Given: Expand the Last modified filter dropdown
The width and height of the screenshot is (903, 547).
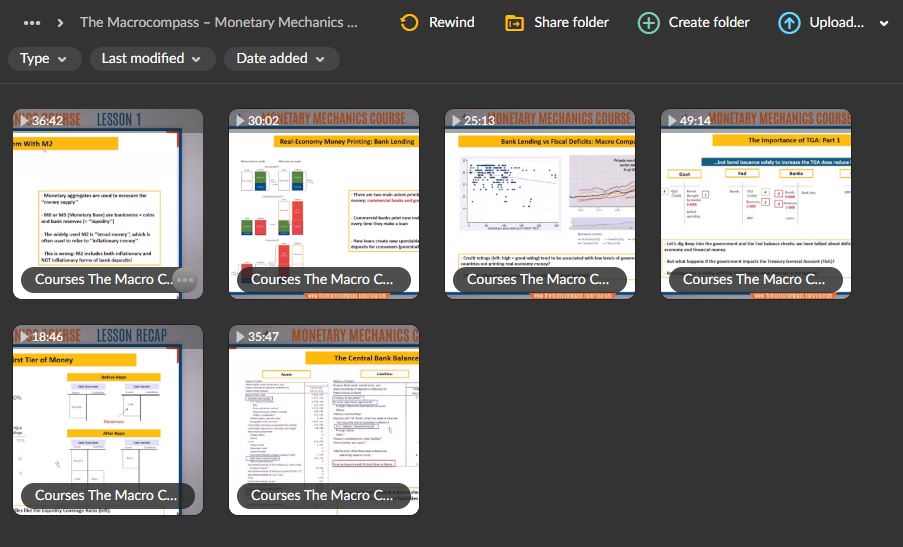Looking at the screenshot, I should (x=157, y=59).
